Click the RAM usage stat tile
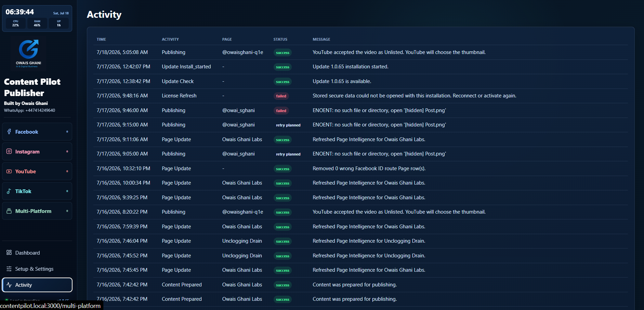 37,23
